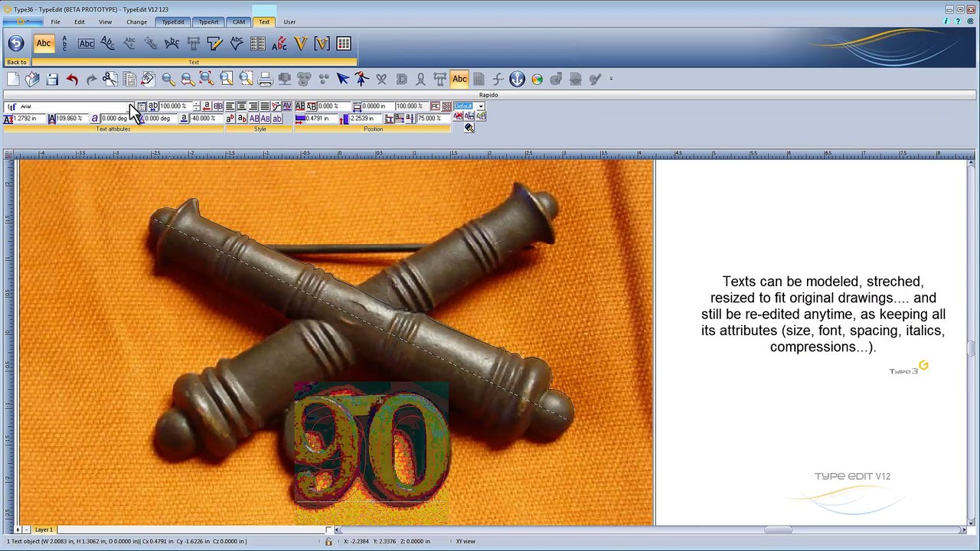
Task: Click the text height field 1.2792 in
Action: [x=26, y=119]
